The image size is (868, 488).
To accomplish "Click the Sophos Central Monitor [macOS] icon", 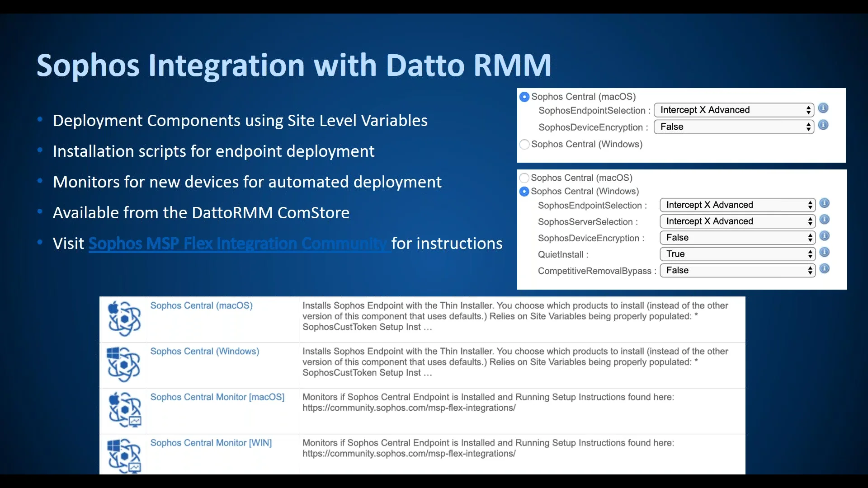I will (x=124, y=410).
